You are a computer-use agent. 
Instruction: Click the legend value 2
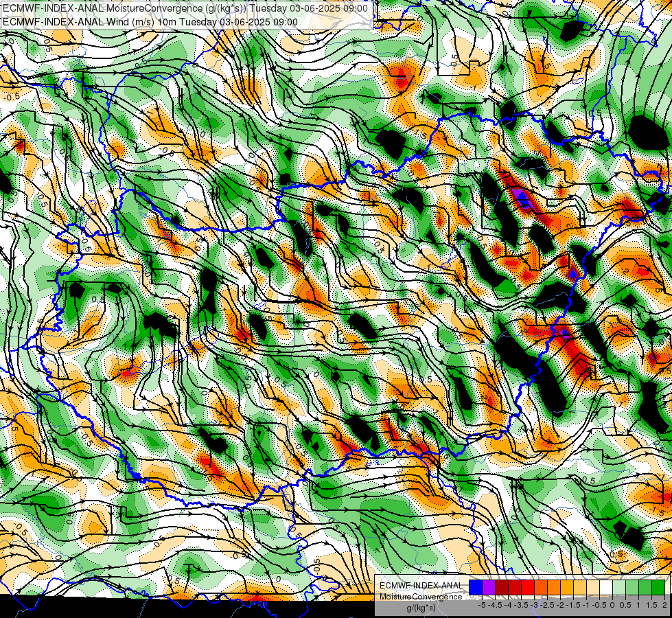click(x=664, y=605)
